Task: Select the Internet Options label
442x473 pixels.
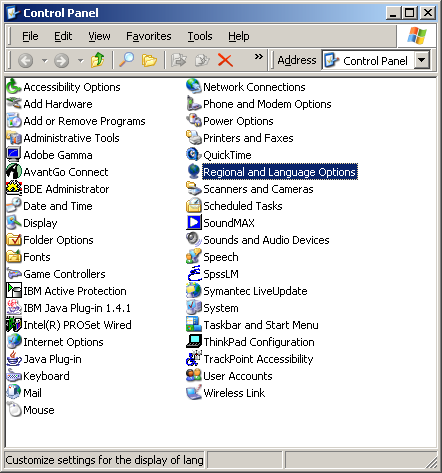Action: (x=63, y=342)
